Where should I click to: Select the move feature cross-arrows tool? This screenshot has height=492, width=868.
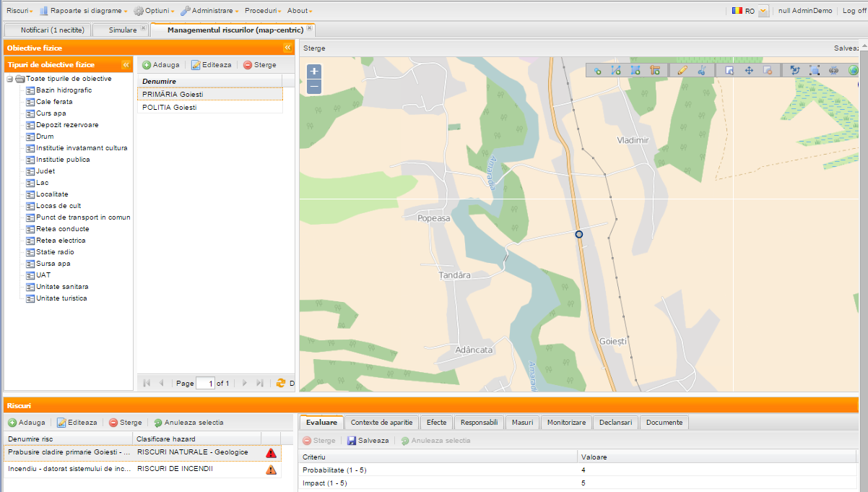click(x=749, y=70)
